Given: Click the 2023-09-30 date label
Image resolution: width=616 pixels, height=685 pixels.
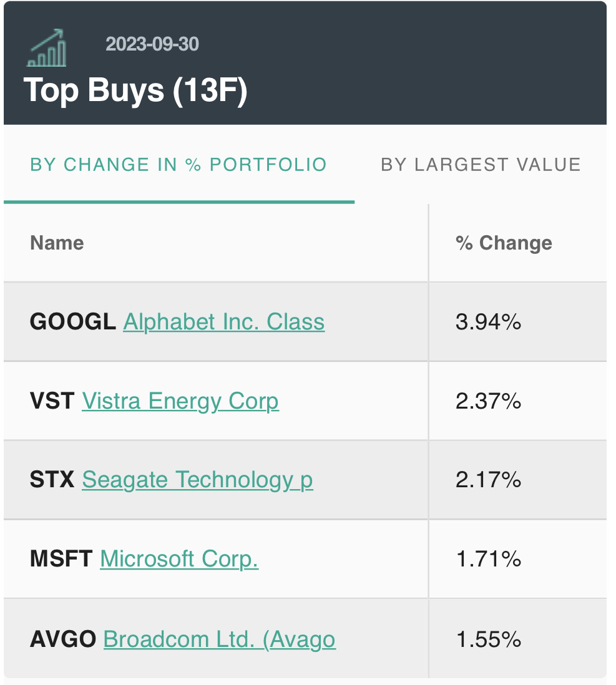Looking at the screenshot, I should coord(152,44).
